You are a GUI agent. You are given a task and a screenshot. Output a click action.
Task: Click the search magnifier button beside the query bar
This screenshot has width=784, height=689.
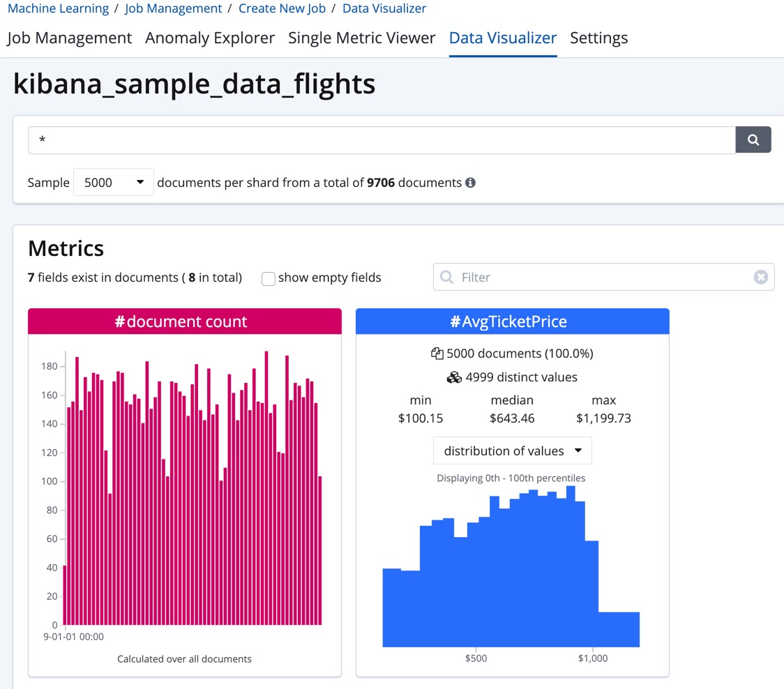pos(753,139)
